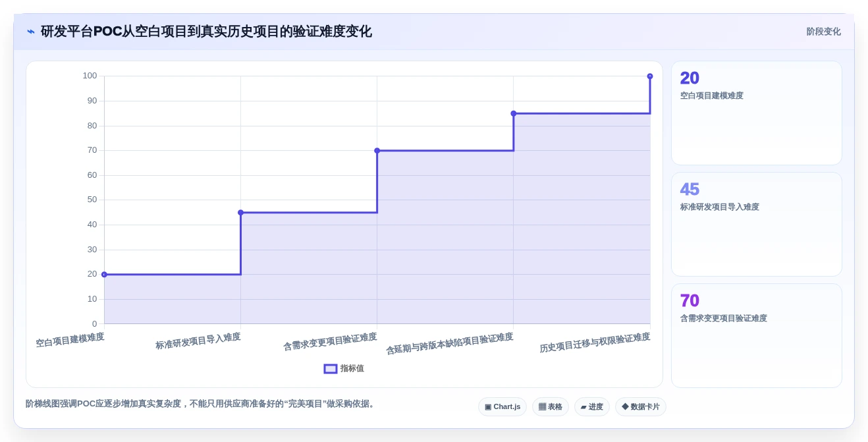Select the 进度 tag chip

click(x=592, y=406)
